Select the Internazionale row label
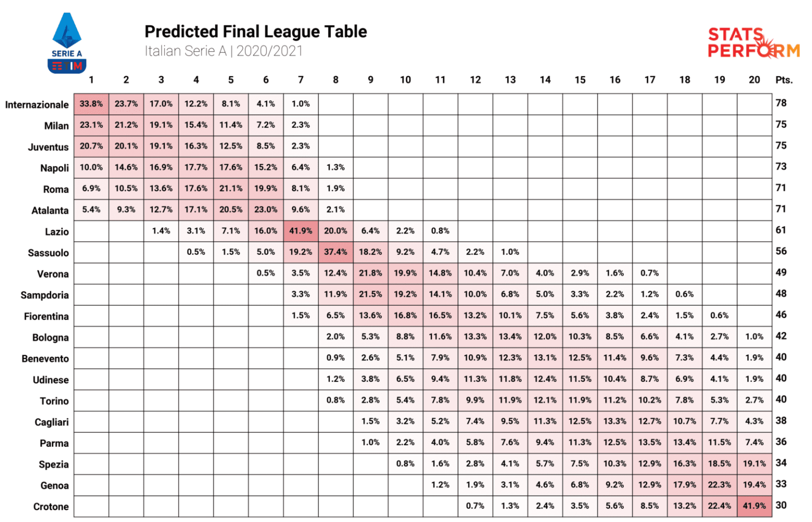812x522 pixels. click(37, 105)
